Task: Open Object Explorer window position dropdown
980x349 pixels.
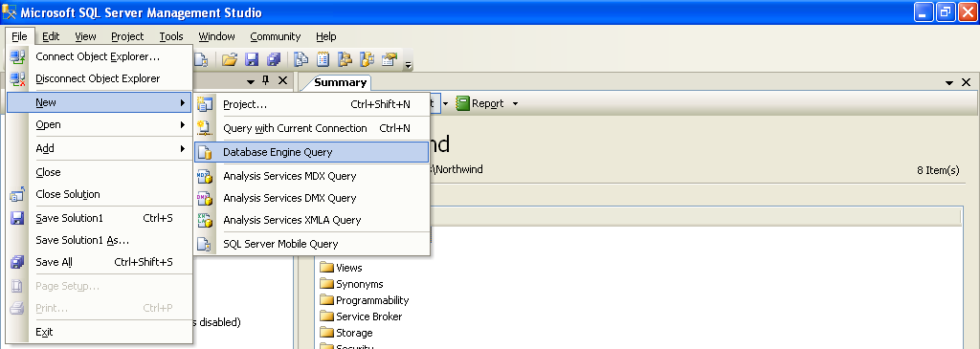Action: pos(251,82)
